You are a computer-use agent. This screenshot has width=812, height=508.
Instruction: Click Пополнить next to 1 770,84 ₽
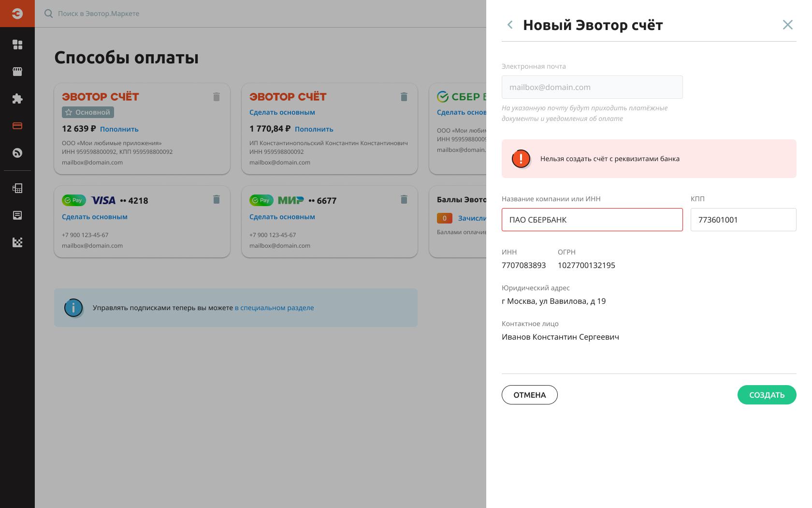pos(314,129)
